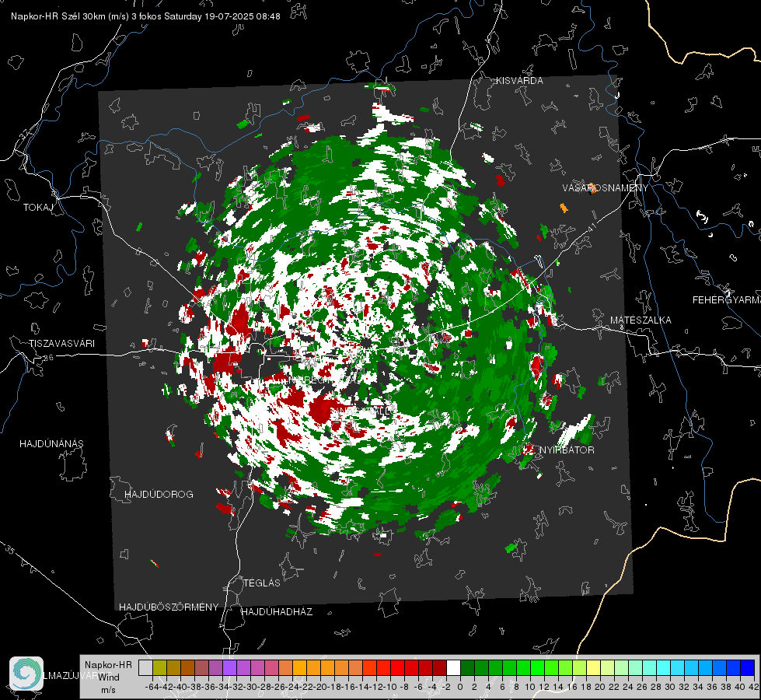761x700 pixels.
Task: Select the VÁSÁROSNAMÉNY town label
Action: [x=606, y=188]
